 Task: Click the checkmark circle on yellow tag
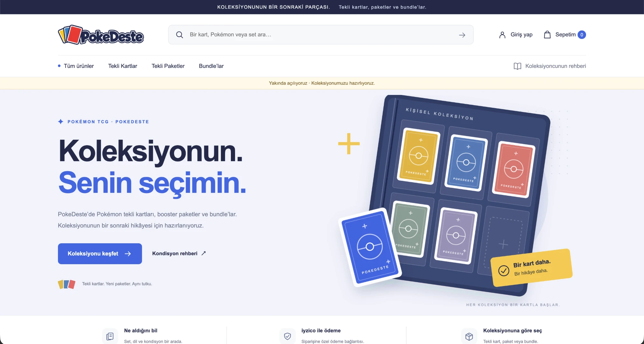[504, 271]
